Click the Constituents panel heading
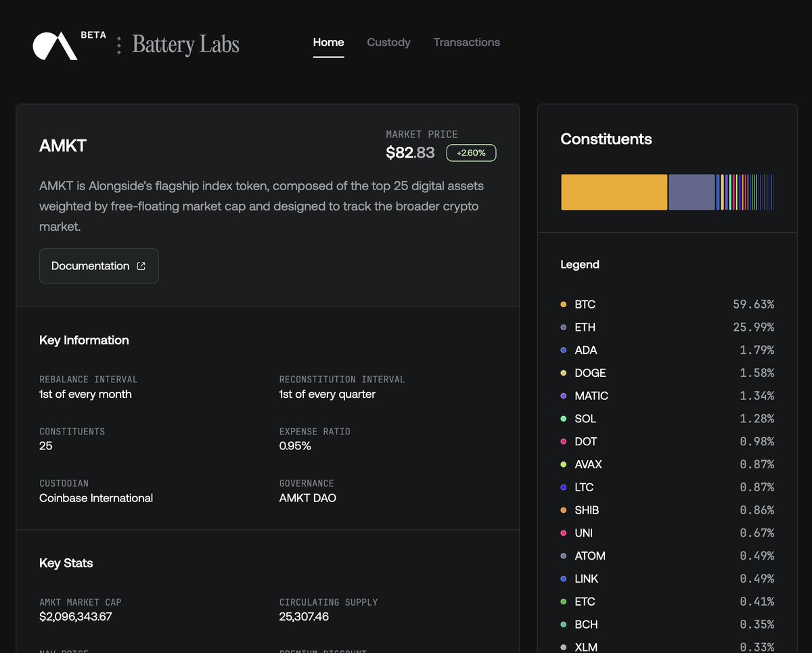 [x=606, y=139]
